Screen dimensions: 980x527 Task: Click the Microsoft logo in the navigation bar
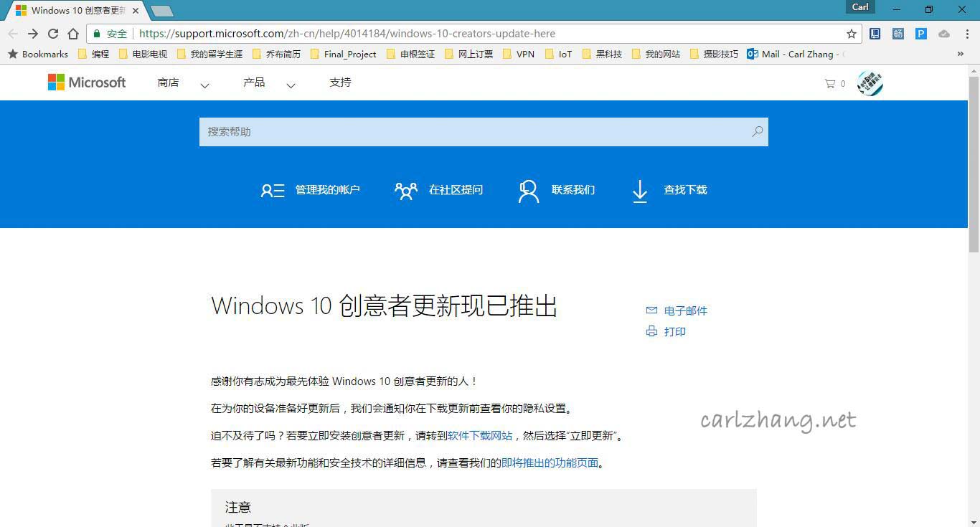[x=85, y=82]
